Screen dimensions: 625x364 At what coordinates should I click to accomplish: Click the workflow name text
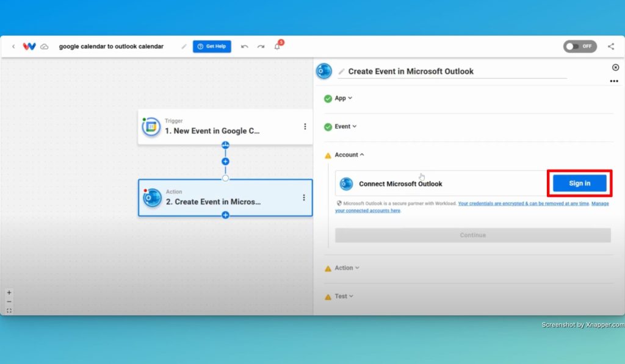point(111,46)
